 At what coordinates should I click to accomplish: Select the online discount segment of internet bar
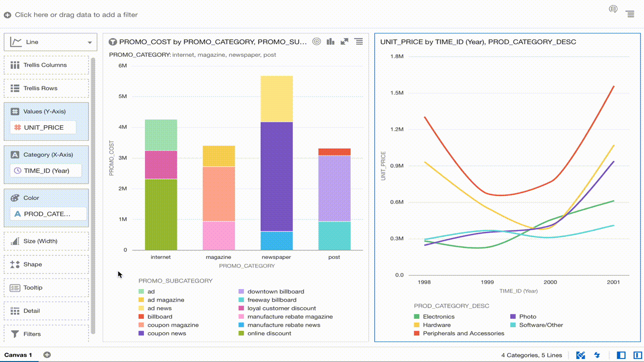(161, 215)
